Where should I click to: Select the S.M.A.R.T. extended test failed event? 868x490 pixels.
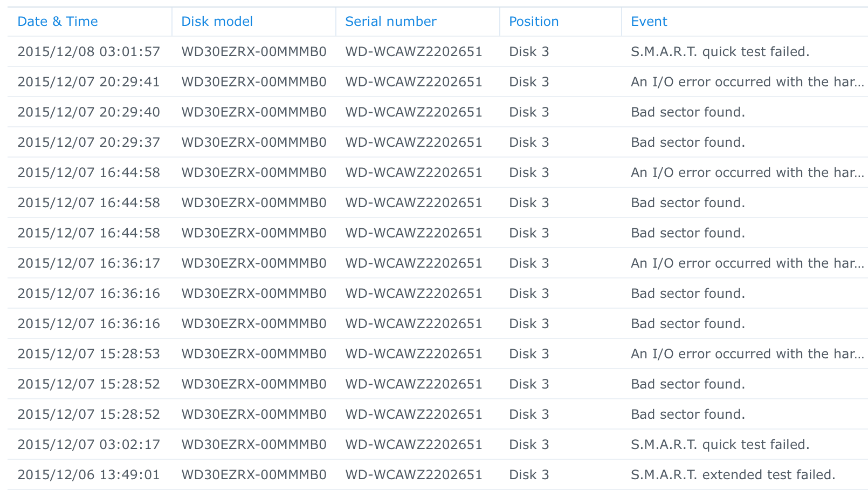pos(733,475)
